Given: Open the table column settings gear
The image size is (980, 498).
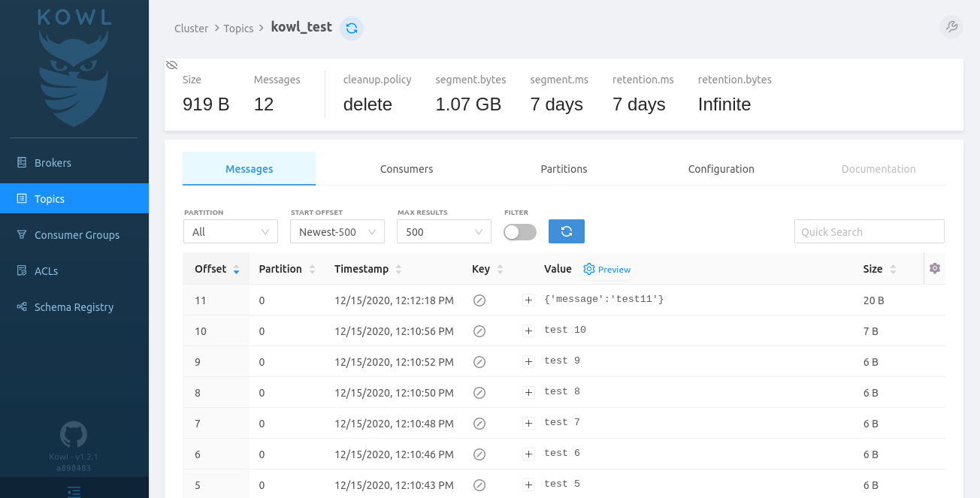Looking at the screenshot, I should [934, 268].
